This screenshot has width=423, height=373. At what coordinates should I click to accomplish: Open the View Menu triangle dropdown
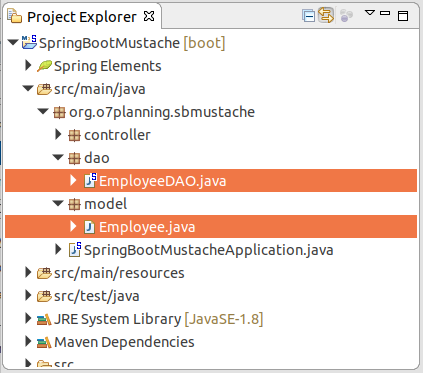pyautogui.click(x=370, y=13)
